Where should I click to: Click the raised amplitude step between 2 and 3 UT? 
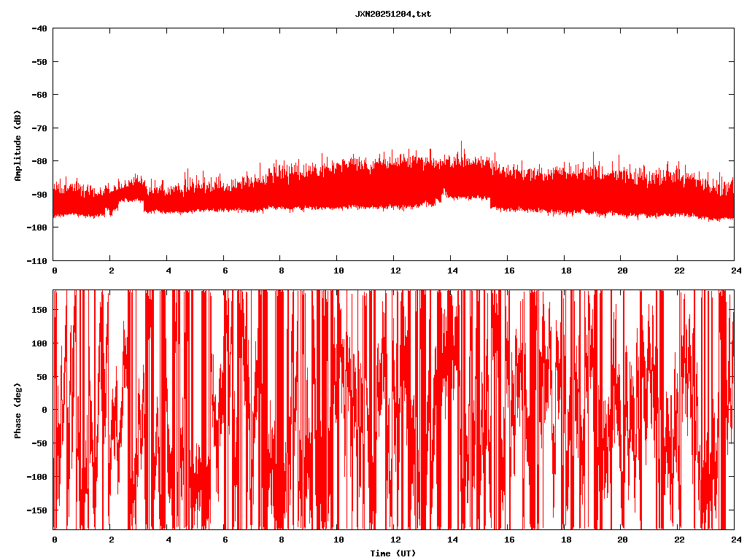click(131, 193)
